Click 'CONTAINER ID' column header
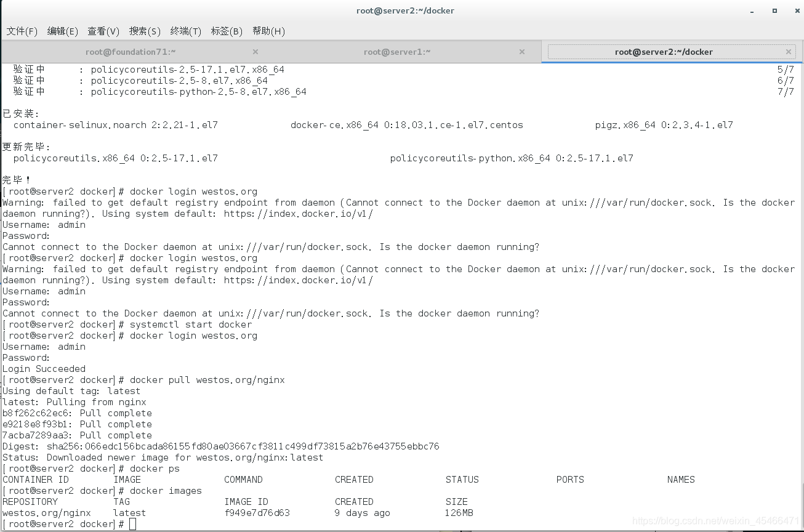 (x=36, y=480)
